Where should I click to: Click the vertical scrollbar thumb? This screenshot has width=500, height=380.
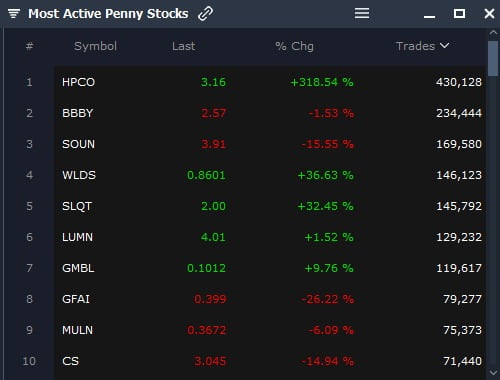[x=493, y=59]
